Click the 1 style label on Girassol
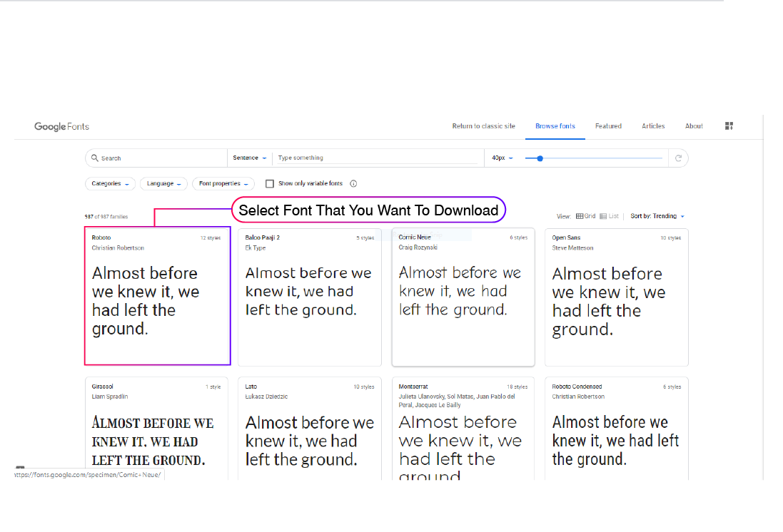 coord(213,387)
